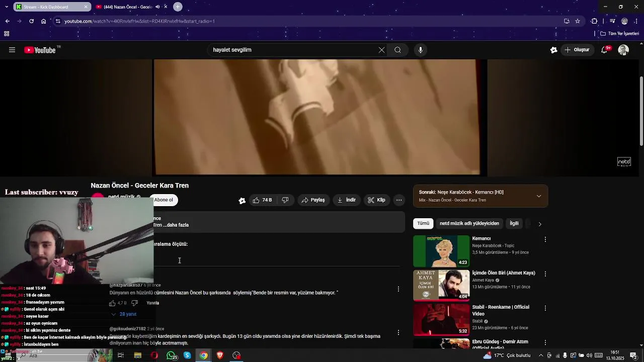The height and width of the screenshot is (362, 644).
Task: Open options menu for Kemancı video suggestion
Action: [x=545, y=239]
